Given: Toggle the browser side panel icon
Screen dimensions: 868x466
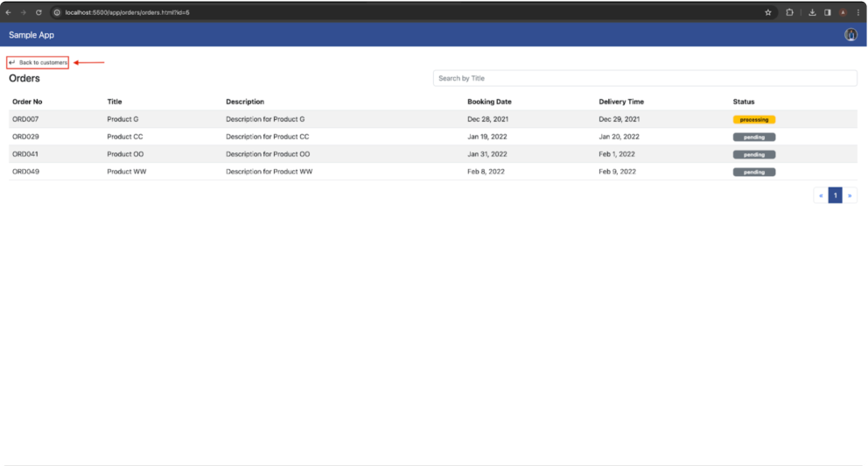Looking at the screenshot, I should (x=828, y=12).
